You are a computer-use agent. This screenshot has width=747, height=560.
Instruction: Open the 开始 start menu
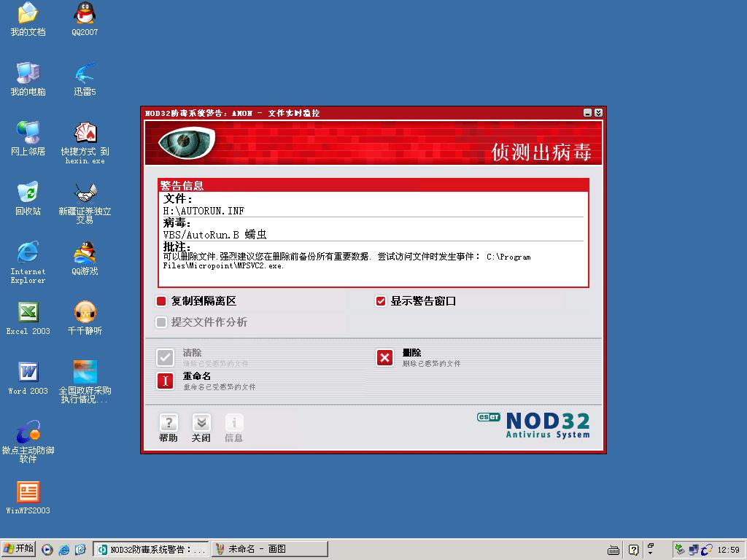[18, 549]
